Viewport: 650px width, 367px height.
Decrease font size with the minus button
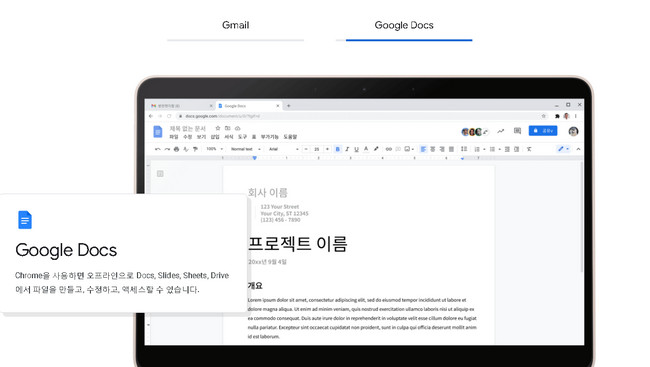pos(306,149)
